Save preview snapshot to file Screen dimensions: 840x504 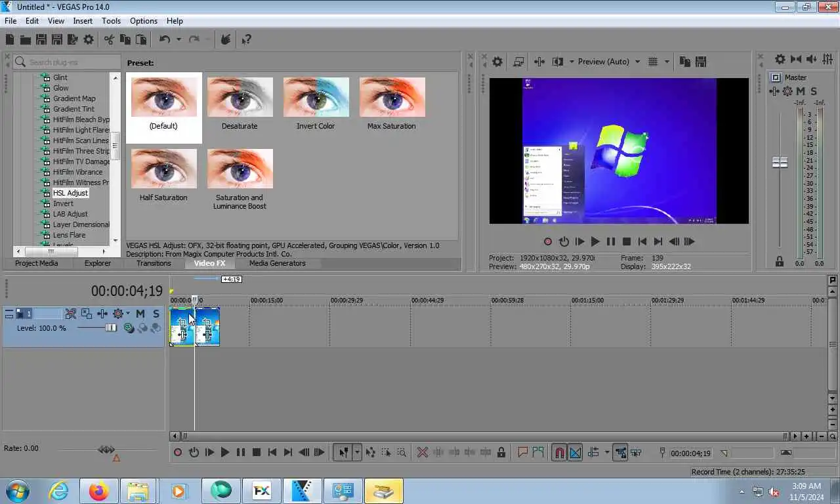700,62
